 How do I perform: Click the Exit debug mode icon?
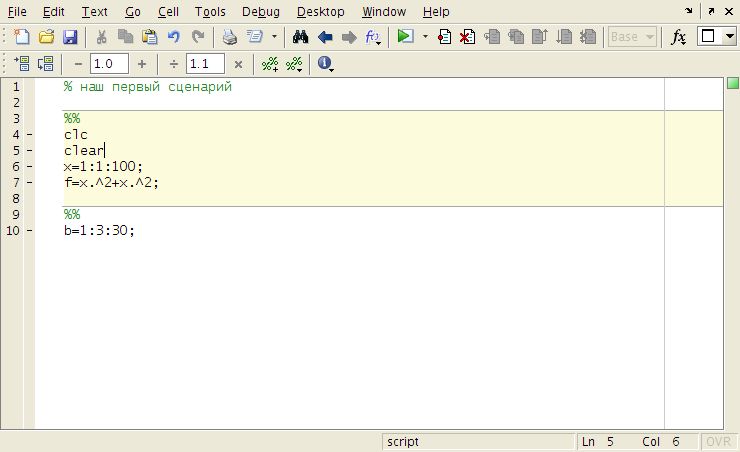(x=588, y=36)
